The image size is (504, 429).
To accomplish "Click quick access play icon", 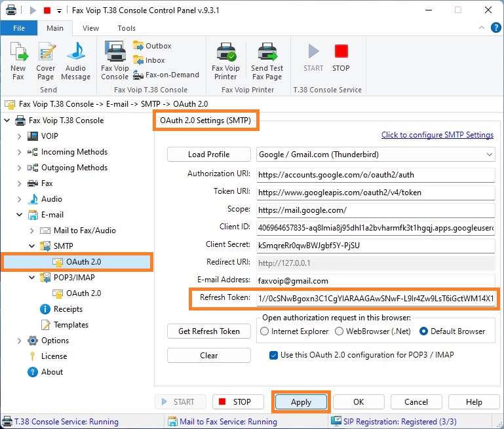I will tap(33, 10).
